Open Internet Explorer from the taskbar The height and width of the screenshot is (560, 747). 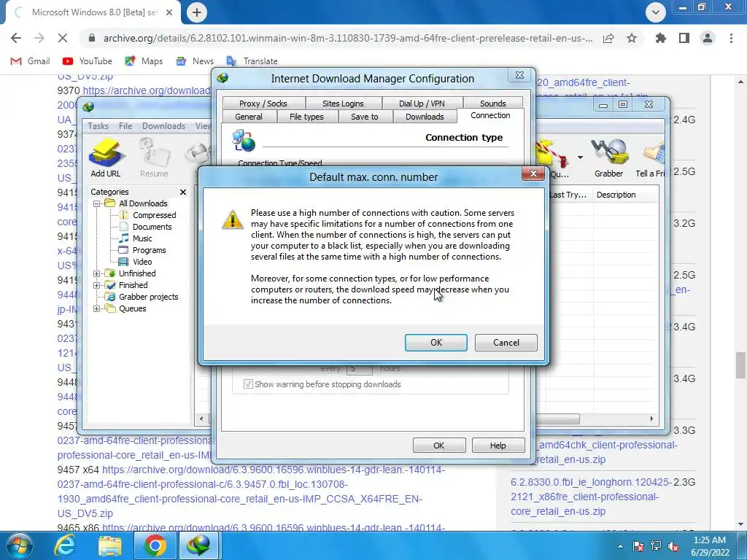[x=64, y=545]
